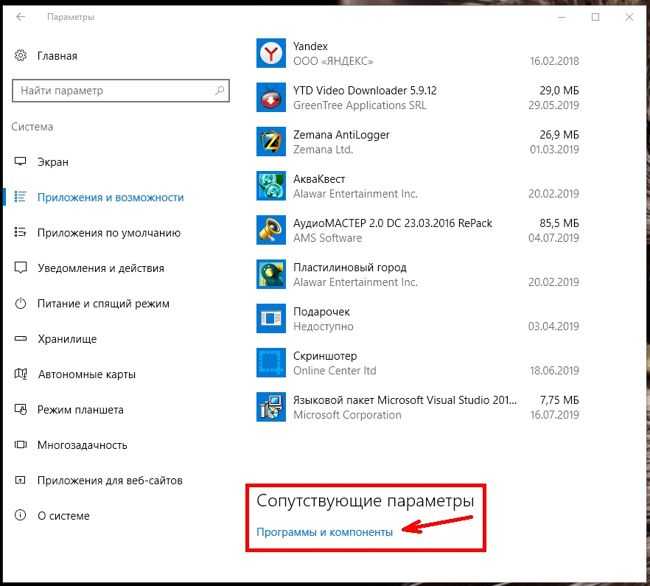This screenshot has height=586, width=650.
Task: Open the Программы и компоненты link
Action: pos(325,532)
